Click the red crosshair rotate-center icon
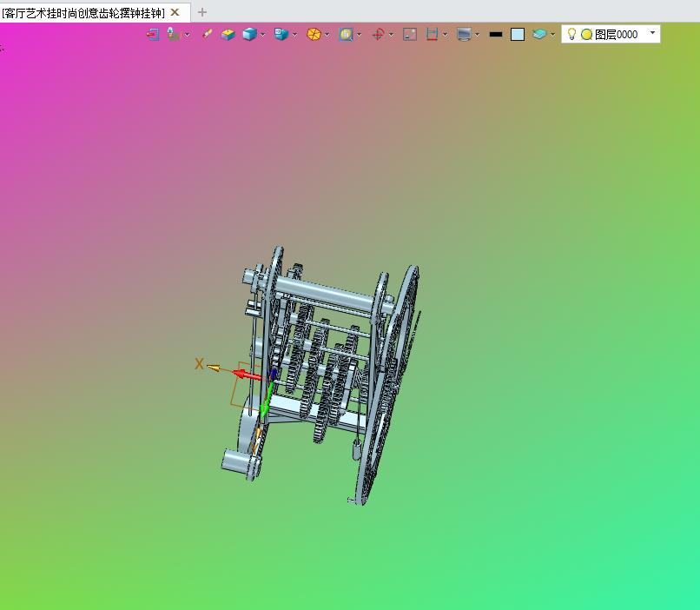Image resolution: width=700 pixels, height=610 pixels. pos(378,35)
